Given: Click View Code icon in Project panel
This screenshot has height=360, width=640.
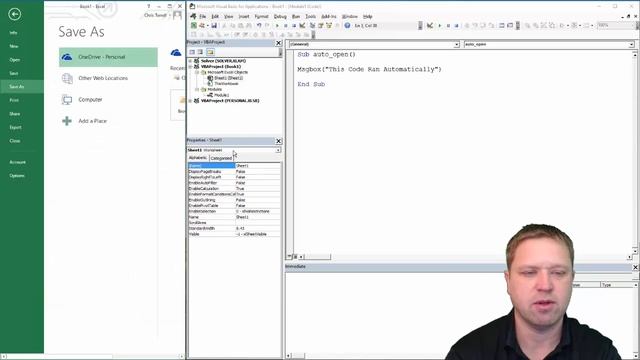Looking at the screenshot, I should pos(192,52).
